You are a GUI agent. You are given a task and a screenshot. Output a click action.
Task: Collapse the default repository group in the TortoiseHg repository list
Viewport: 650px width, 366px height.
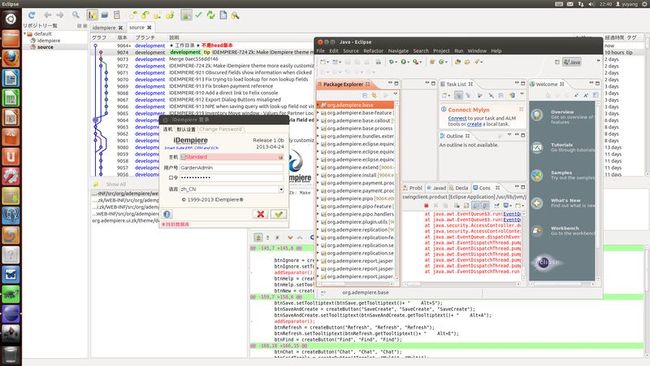coord(25,34)
